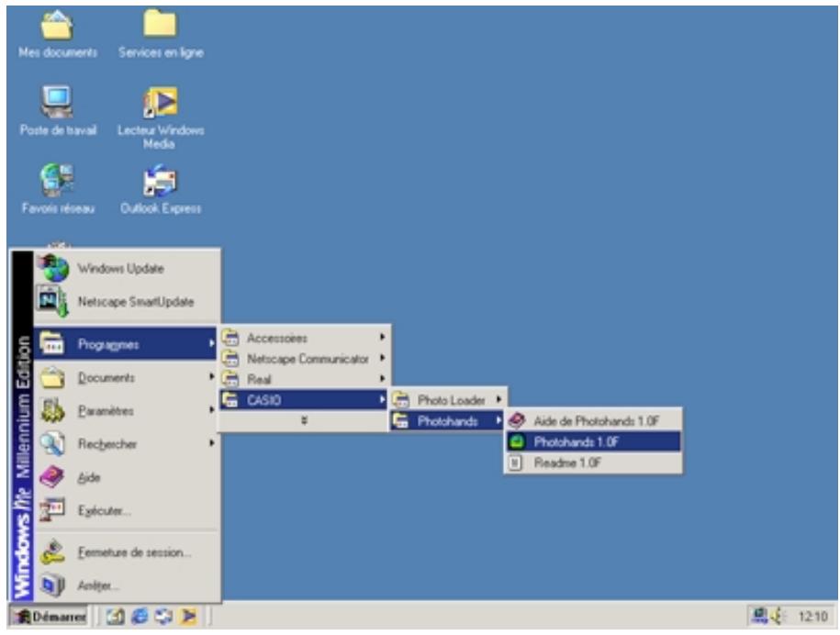Open the Windows Update entry
The width and height of the screenshot is (840, 635).
pos(127,268)
